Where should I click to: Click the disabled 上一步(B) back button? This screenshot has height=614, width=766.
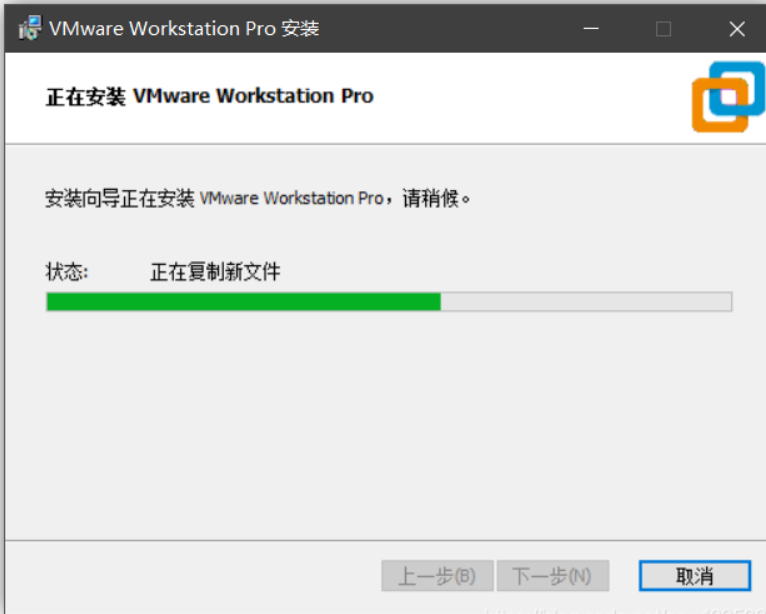coord(437,576)
